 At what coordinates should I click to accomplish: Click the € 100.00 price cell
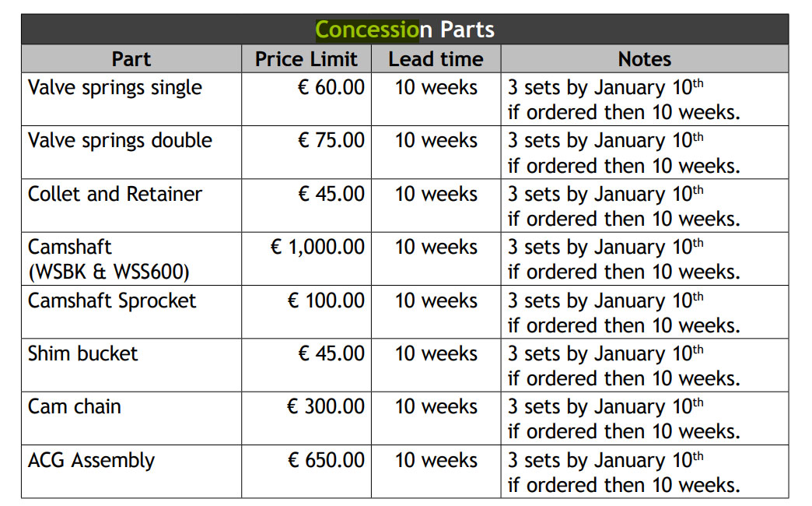[306, 312]
